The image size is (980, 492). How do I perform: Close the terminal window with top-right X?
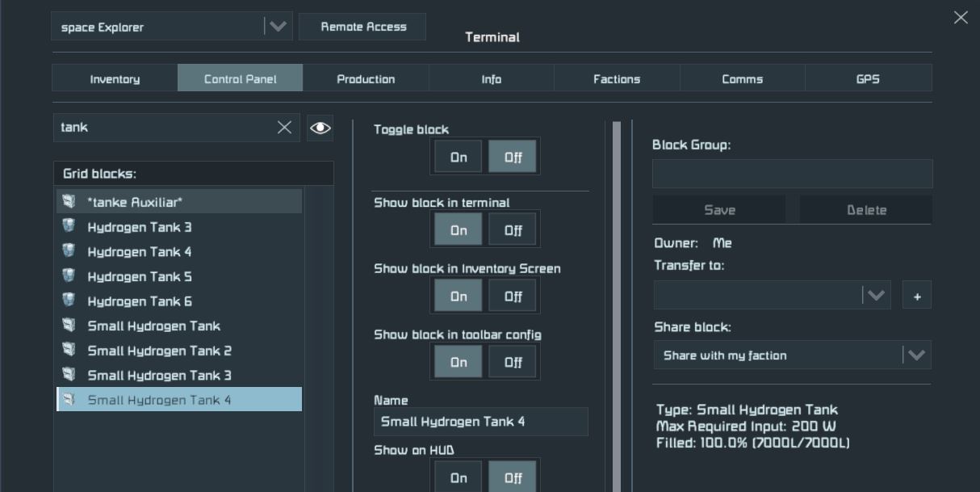pyautogui.click(x=960, y=18)
